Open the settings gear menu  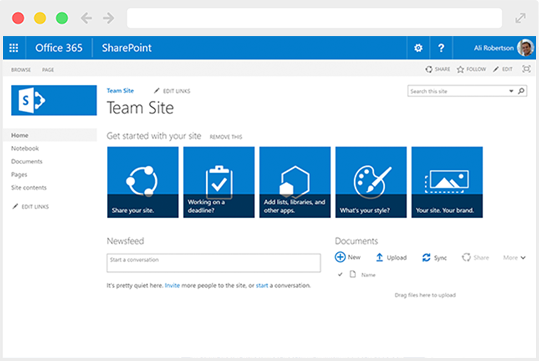point(418,48)
